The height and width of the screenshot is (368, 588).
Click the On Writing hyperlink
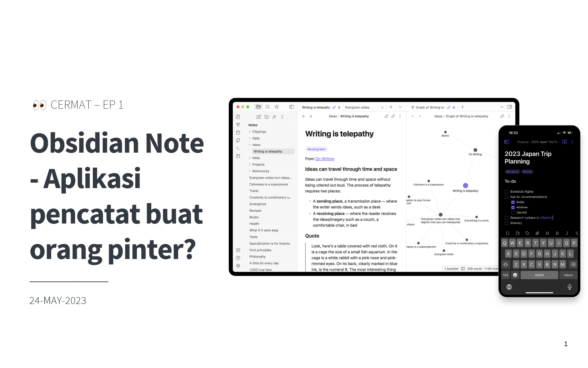tap(324, 158)
